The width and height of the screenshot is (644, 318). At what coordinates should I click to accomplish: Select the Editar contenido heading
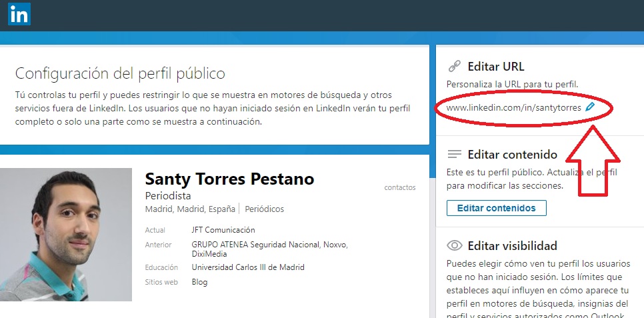coord(512,155)
